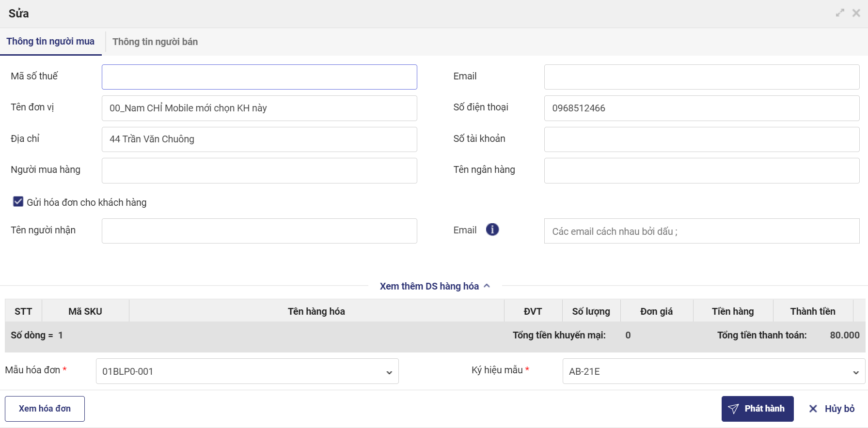Viewport: 868px width, 428px height.
Task: Uncheck Gửi hóa đơn cho khách hàng
Action: 18,202
